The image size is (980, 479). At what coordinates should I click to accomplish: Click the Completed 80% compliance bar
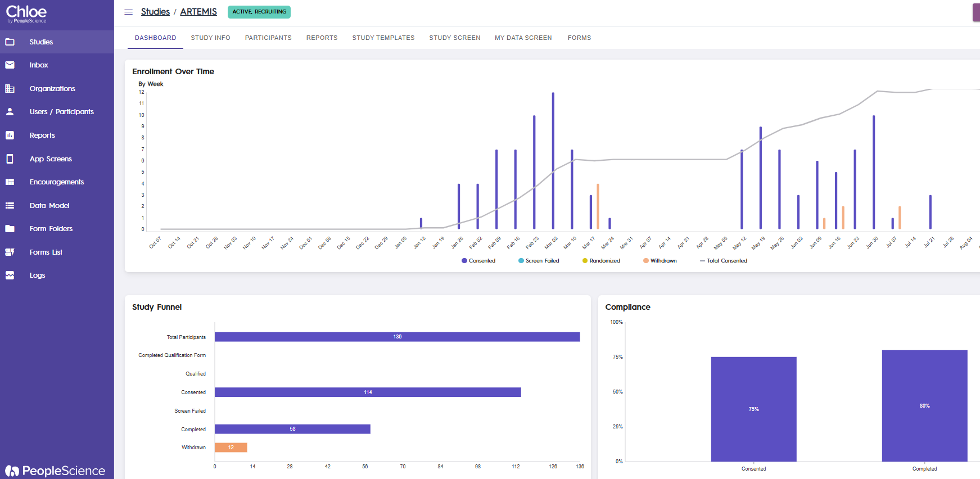pos(924,406)
